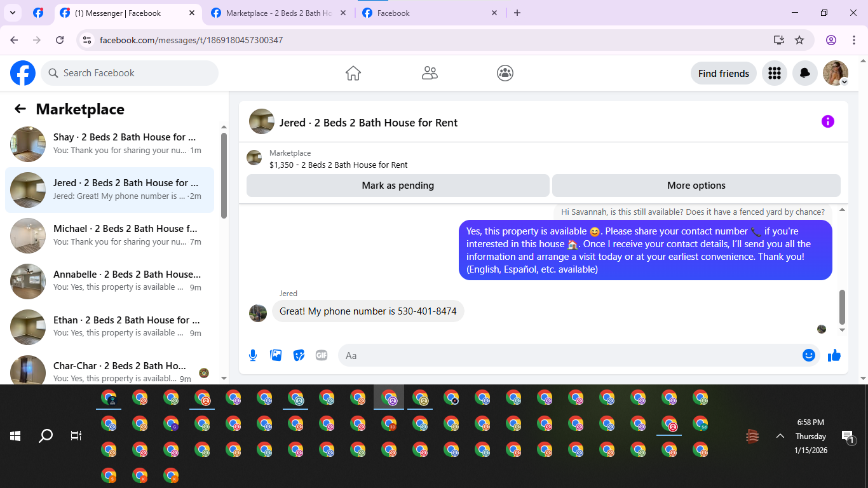Send a voice clip with microphone icon
The height and width of the screenshot is (488, 868).
coord(253,355)
